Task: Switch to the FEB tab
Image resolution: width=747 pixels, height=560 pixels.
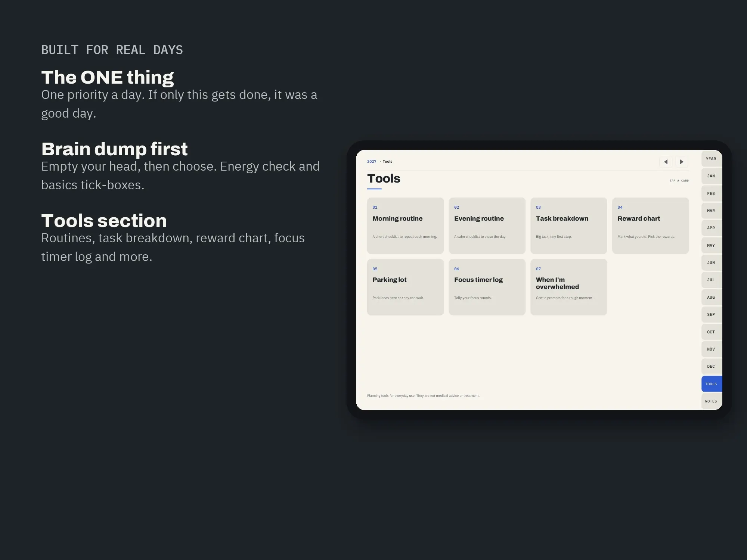Action: pyautogui.click(x=712, y=193)
